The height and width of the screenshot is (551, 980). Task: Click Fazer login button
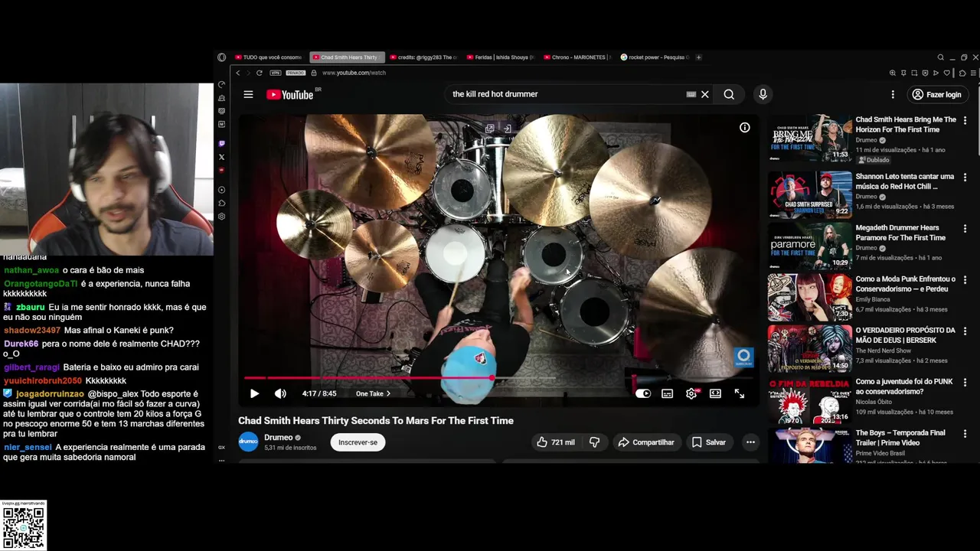coord(936,94)
